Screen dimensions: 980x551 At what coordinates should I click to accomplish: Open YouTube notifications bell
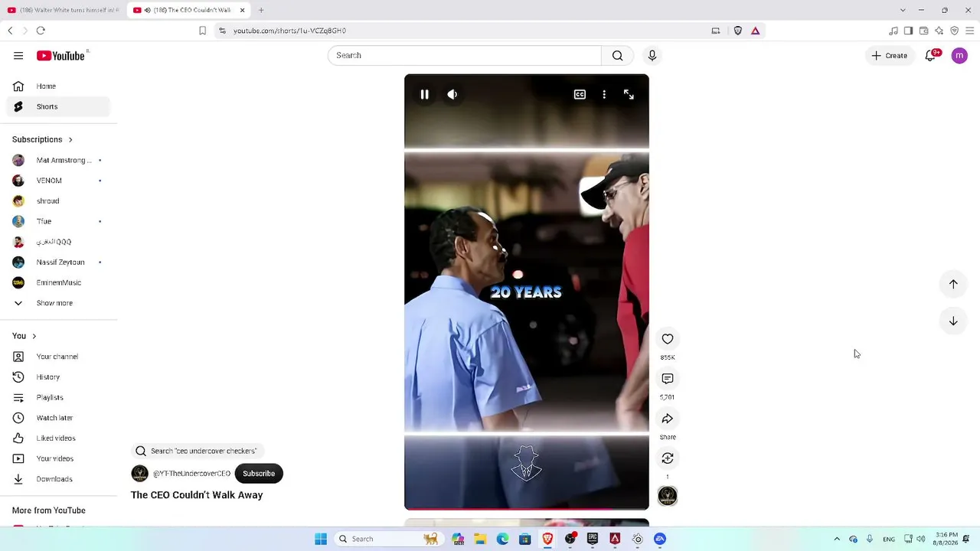pyautogui.click(x=930, y=55)
